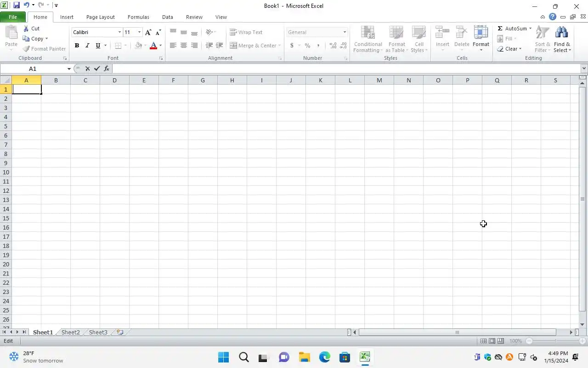
Task: Switch to the Formulas tab
Action: tap(138, 17)
